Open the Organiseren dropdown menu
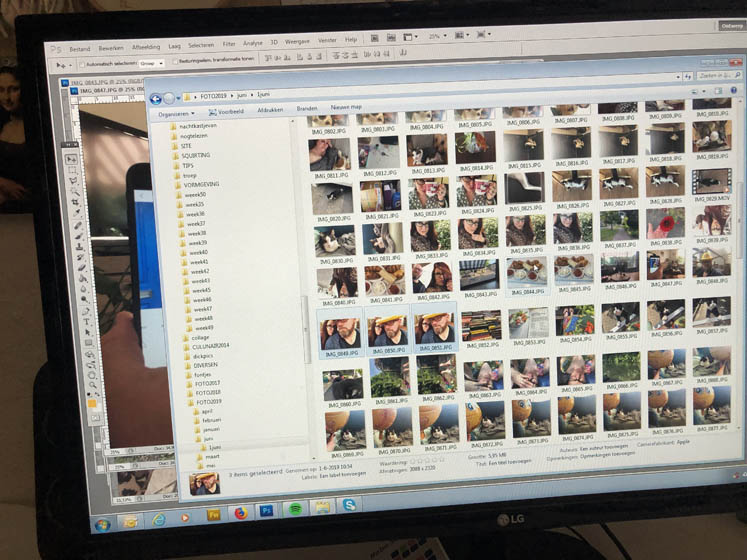 pyautogui.click(x=175, y=113)
